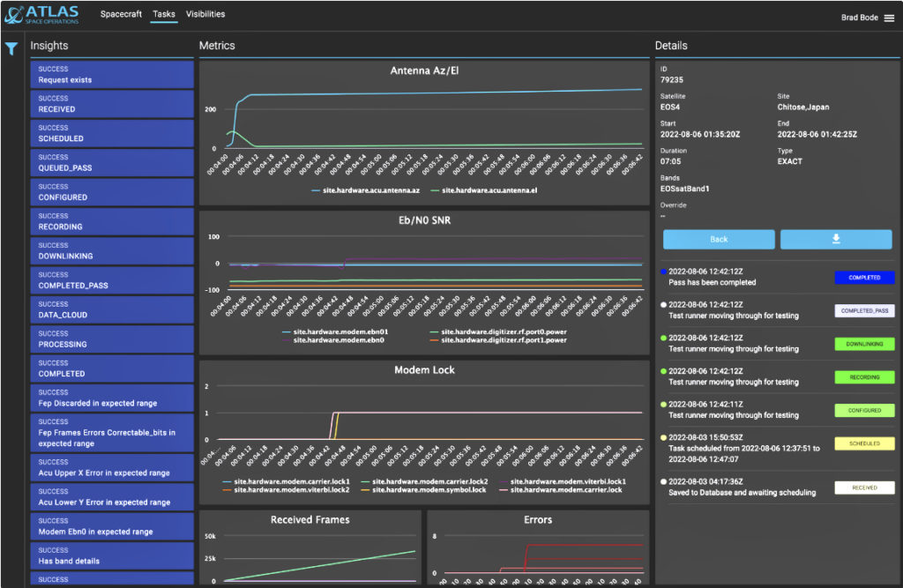903x588 pixels.
Task: Switch to the Visibilities tab
Action: [x=205, y=15]
